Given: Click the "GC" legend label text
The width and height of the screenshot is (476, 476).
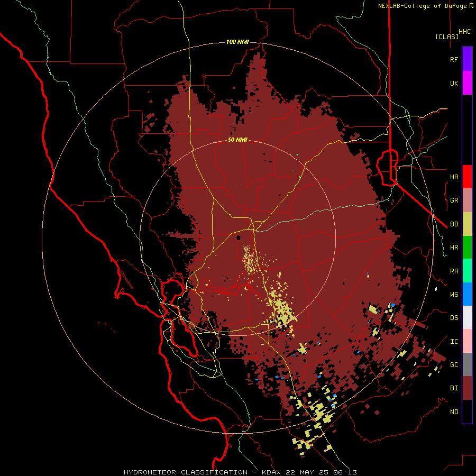Looking at the screenshot, I should click(x=454, y=365).
